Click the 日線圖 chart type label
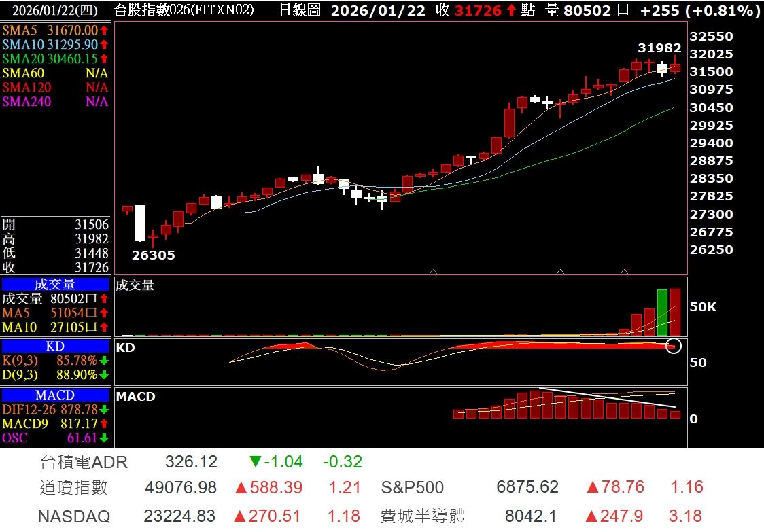This screenshot has width=764, height=532. click(300, 10)
